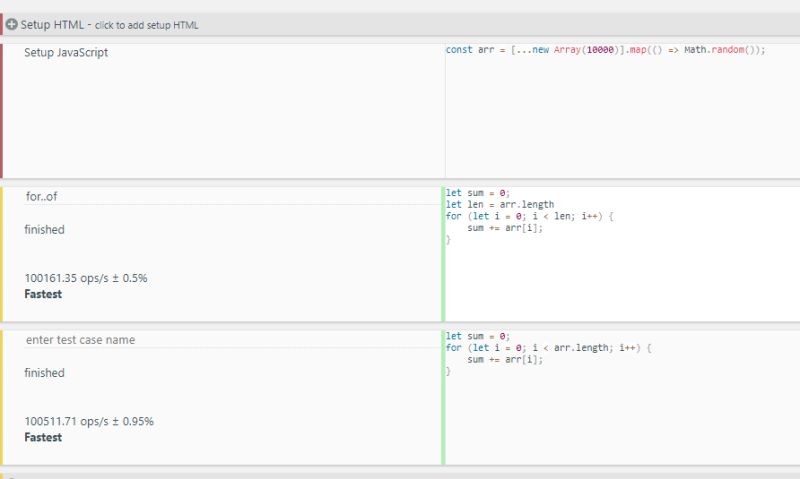Select the '100161.35 ops/s ± 0.5%' result
Viewport: 800px width, 479px height.
(x=86, y=278)
